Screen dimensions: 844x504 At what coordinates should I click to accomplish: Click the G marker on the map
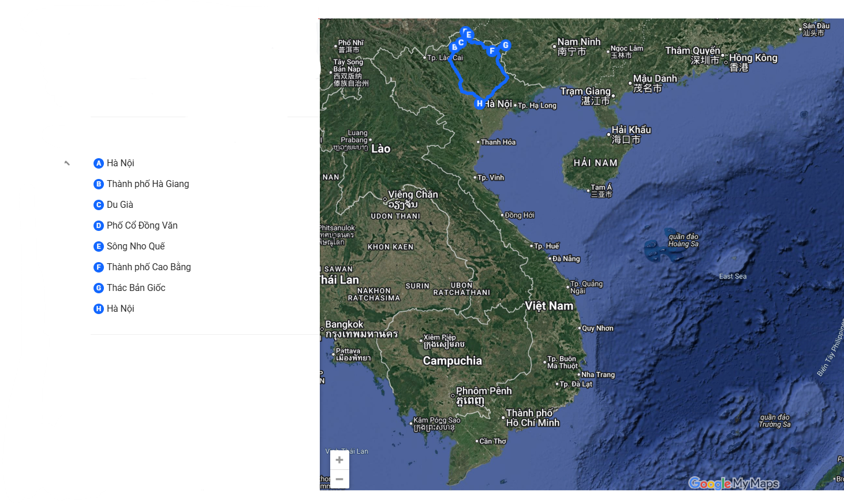505,45
